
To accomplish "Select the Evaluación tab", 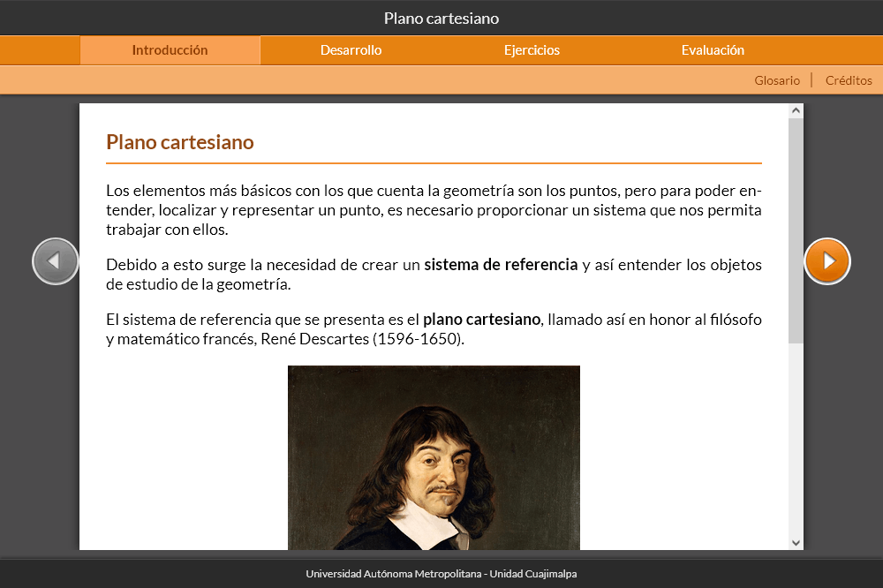I will (713, 50).
